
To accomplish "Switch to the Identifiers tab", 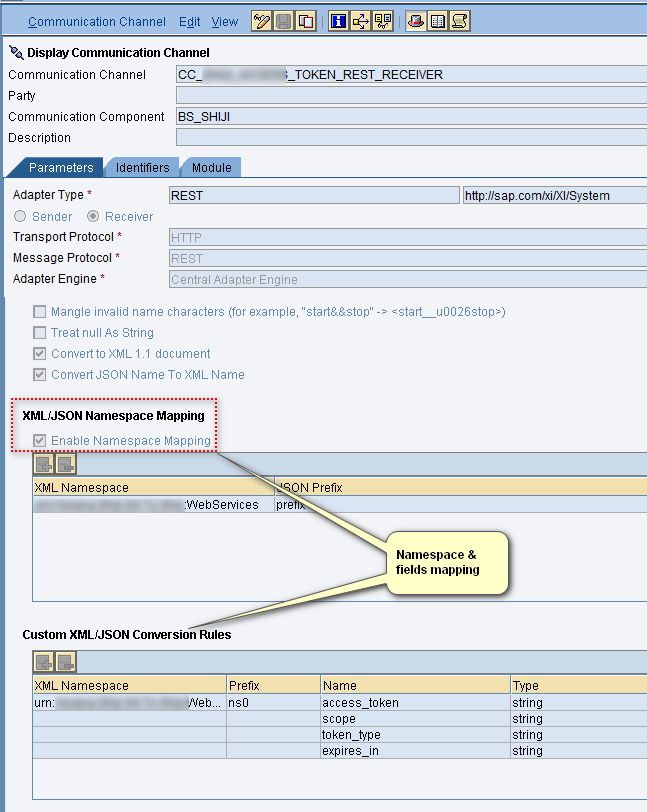I will (142, 168).
